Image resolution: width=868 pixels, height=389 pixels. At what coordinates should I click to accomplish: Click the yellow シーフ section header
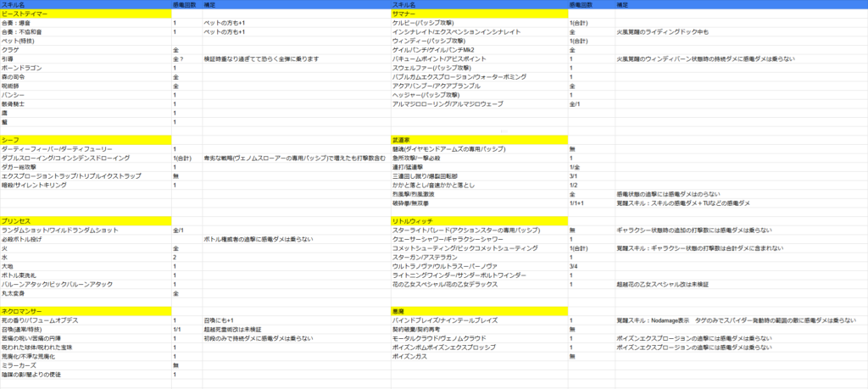click(x=85, y=139)
